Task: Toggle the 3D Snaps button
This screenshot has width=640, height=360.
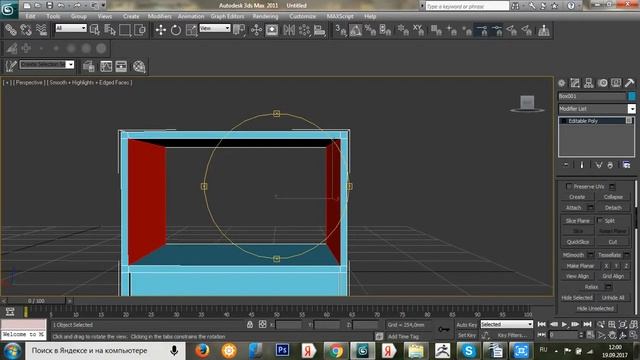Action: pyautogui.click(x=340, y=30)
